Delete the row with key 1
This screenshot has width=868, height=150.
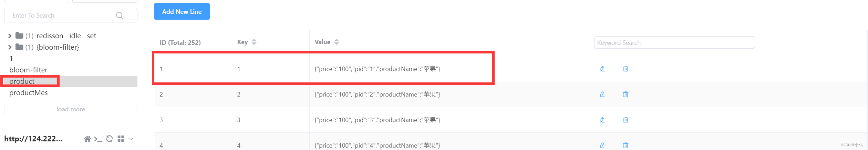point(626,69)
